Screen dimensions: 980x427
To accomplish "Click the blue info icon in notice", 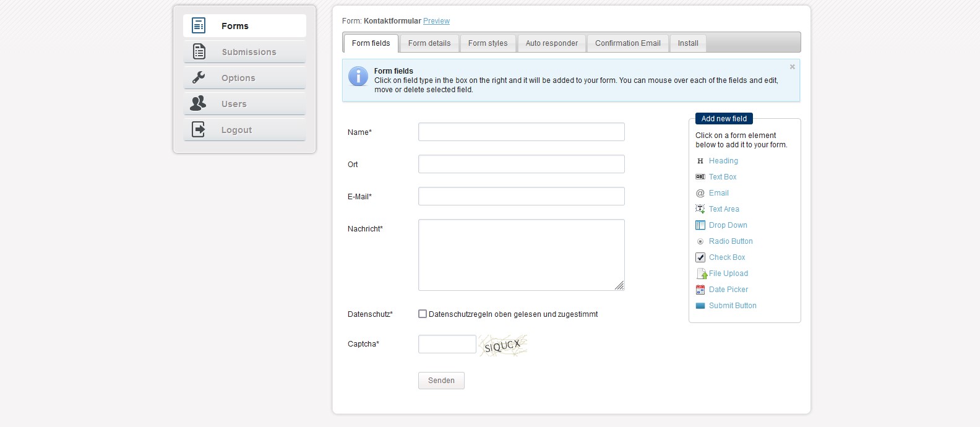I will [358, 76].
